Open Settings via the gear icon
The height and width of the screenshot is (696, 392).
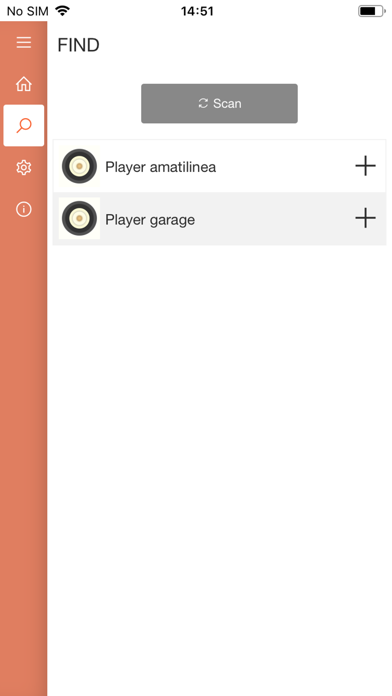tap(24, 167)
